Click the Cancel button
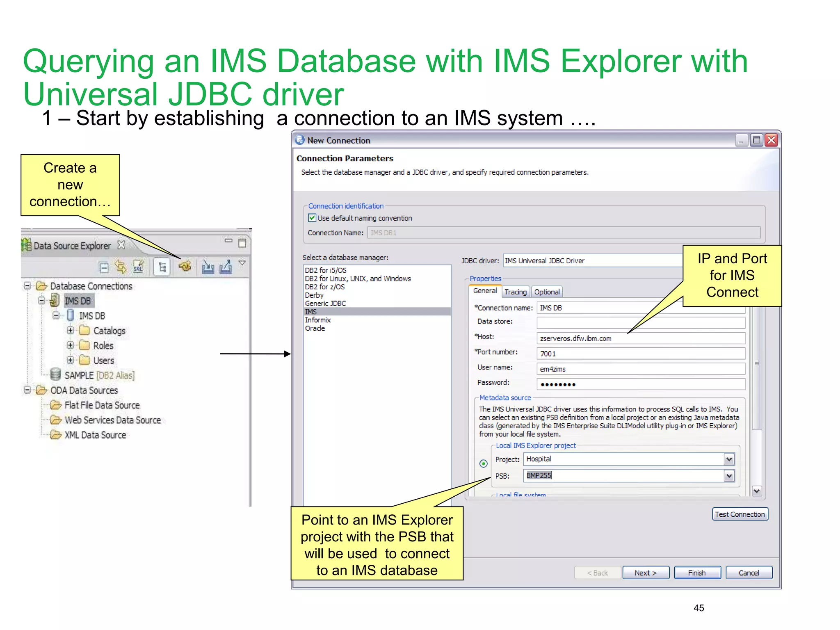This screenshot has width=840, height=630. pyautogui.click(x=749, y=573)
